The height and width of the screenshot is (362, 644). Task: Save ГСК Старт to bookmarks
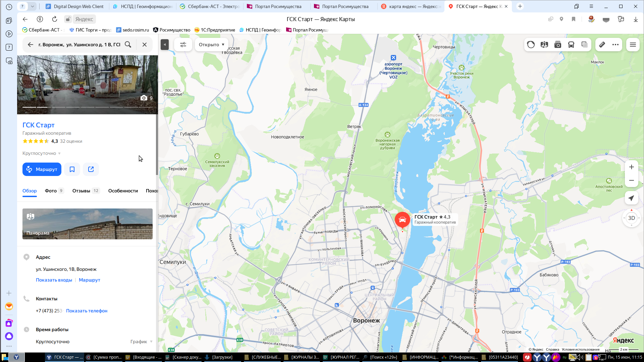click(x=72, y=169)
